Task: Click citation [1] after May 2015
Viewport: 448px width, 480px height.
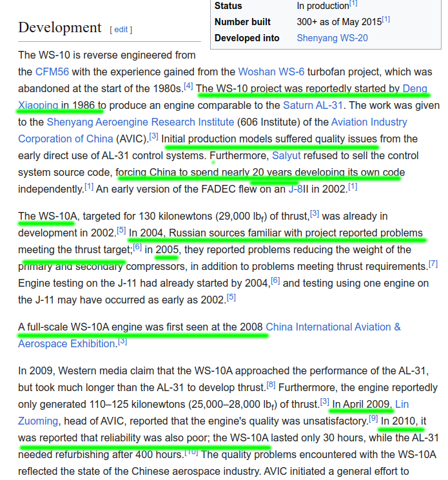Action: [x=386, y=19]
